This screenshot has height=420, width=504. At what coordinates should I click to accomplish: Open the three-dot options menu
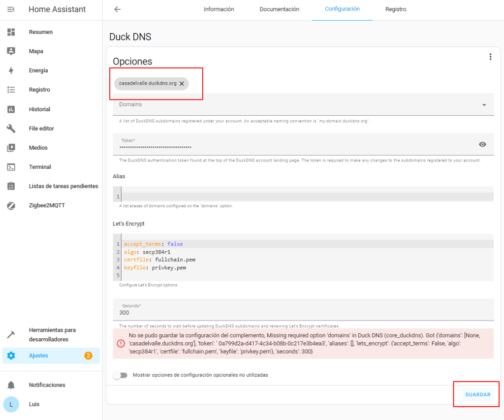tap(490, 57)
